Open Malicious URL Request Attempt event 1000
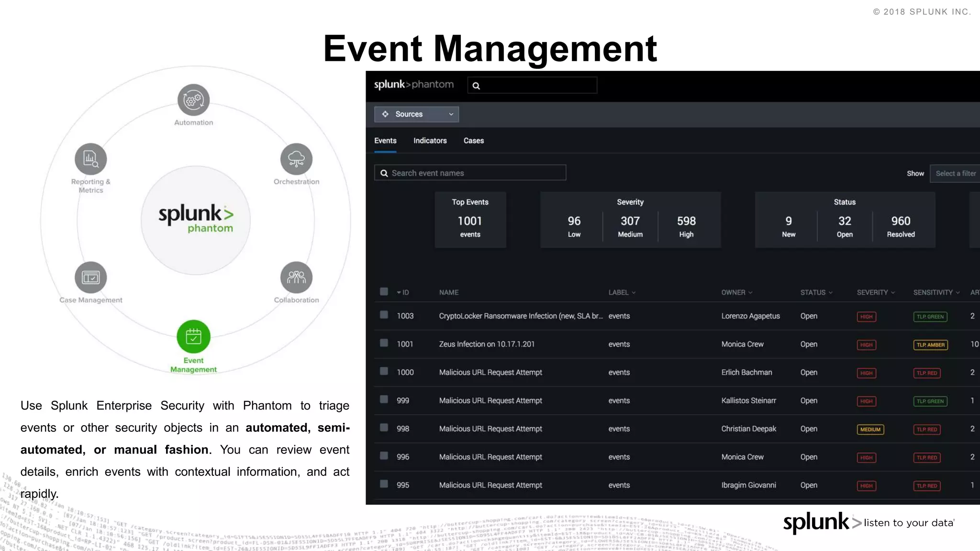 pos(490,373)
